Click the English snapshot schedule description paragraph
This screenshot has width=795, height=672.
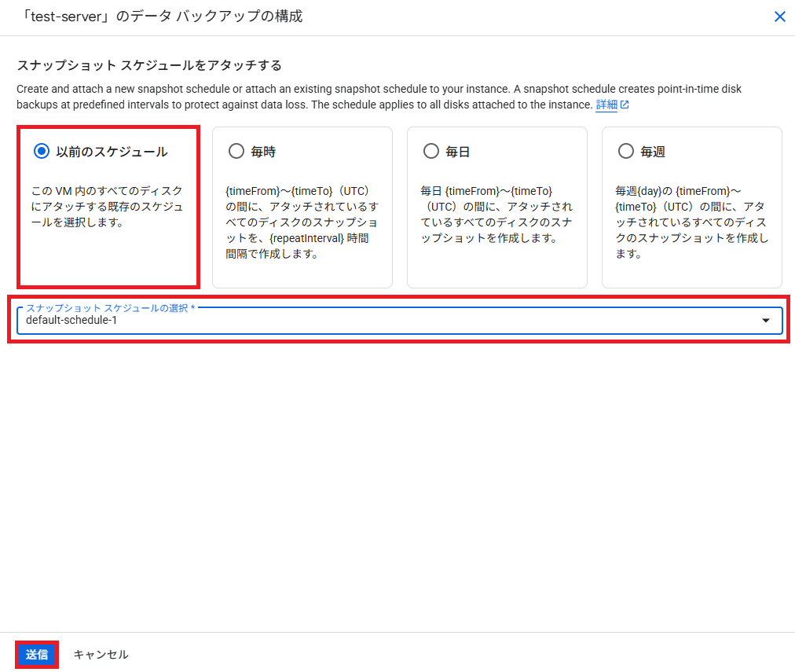pos(379,97)
